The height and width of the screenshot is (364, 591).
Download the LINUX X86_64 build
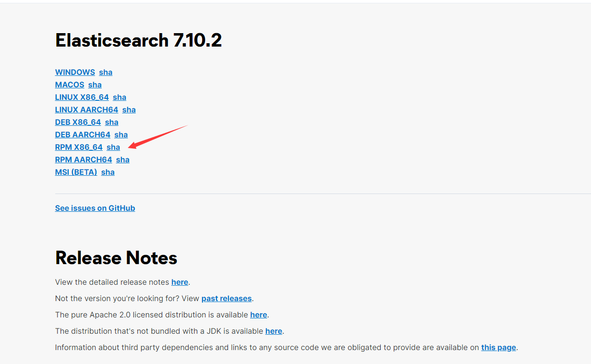pyautogui.click(x=82, y=97)
